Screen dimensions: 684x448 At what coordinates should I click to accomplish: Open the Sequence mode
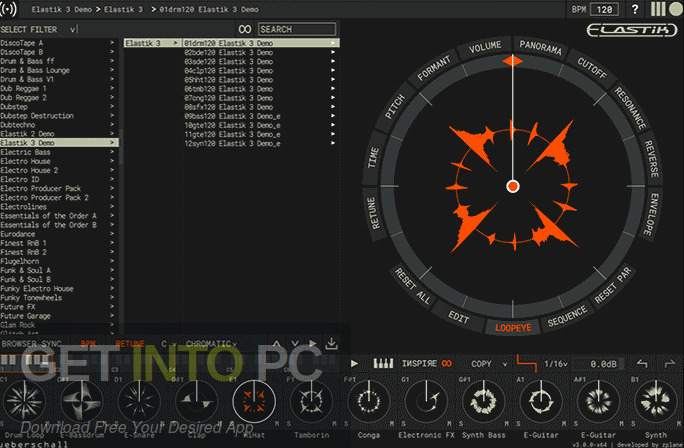(x=567, y=317)
